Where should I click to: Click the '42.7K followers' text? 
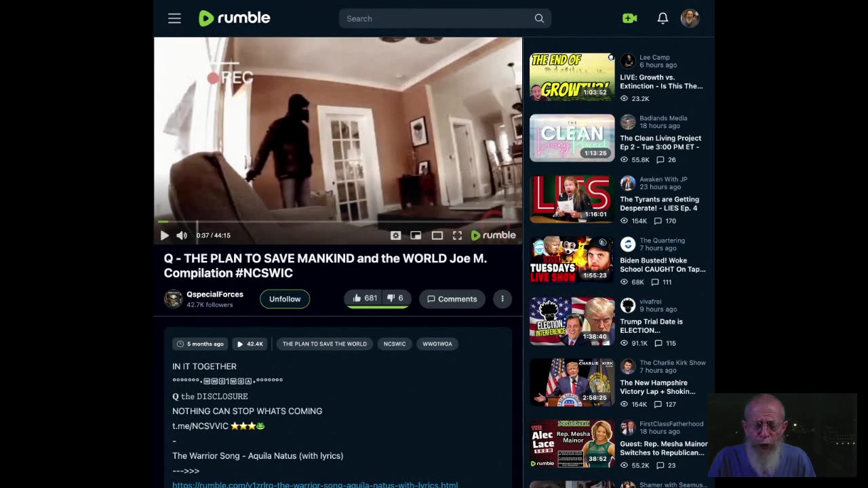click(210, 305)
